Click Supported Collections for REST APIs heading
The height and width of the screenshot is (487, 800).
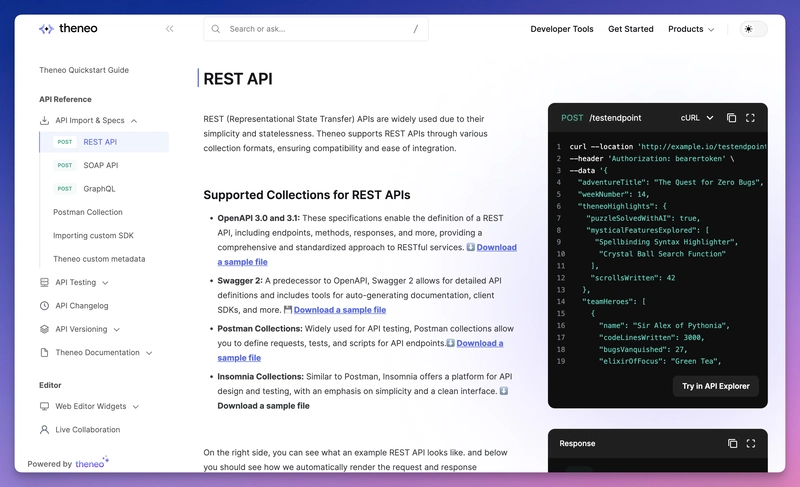(x=307, y=195)
